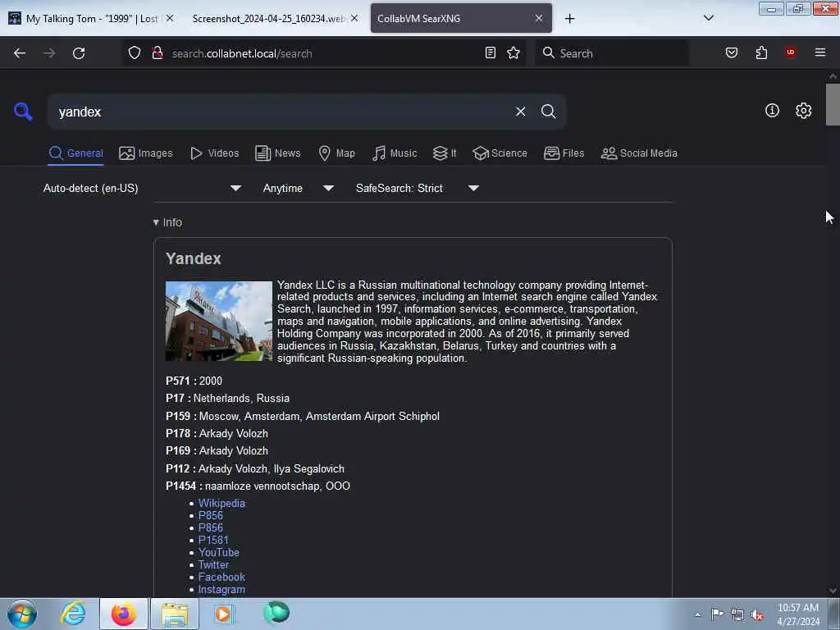This screenshot has width=840, height=630.
Task: Submit search with the magnifier button
Action: tap(548, 112)
